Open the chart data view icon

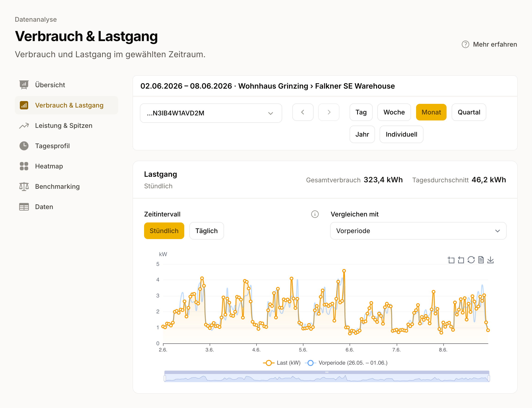tap(481, 260)
